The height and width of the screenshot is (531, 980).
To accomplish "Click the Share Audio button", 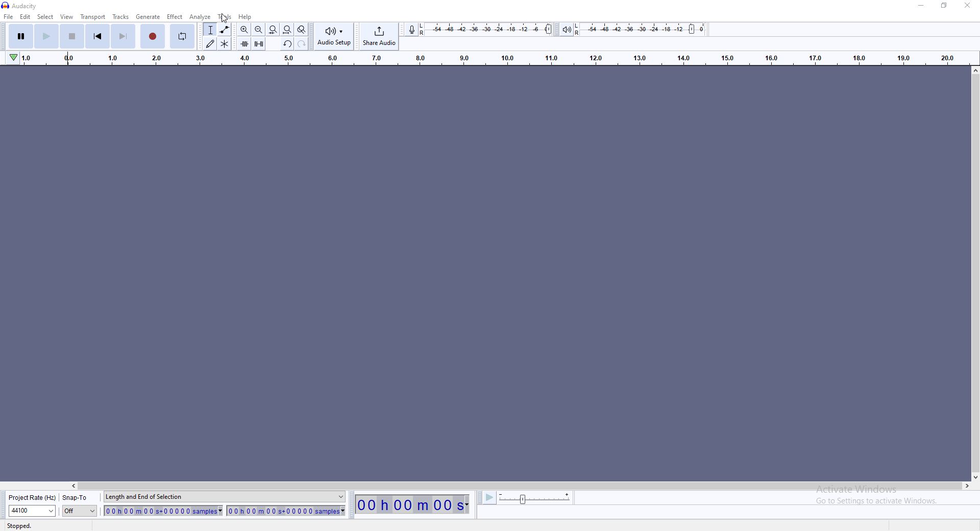I will pos(379,36).
